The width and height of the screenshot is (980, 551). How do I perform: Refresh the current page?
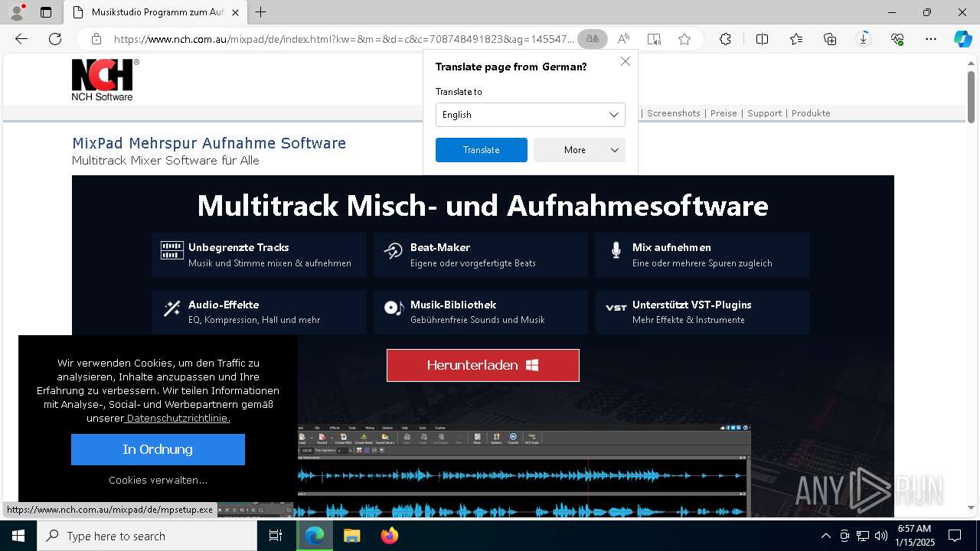click(x=55, y=39)
